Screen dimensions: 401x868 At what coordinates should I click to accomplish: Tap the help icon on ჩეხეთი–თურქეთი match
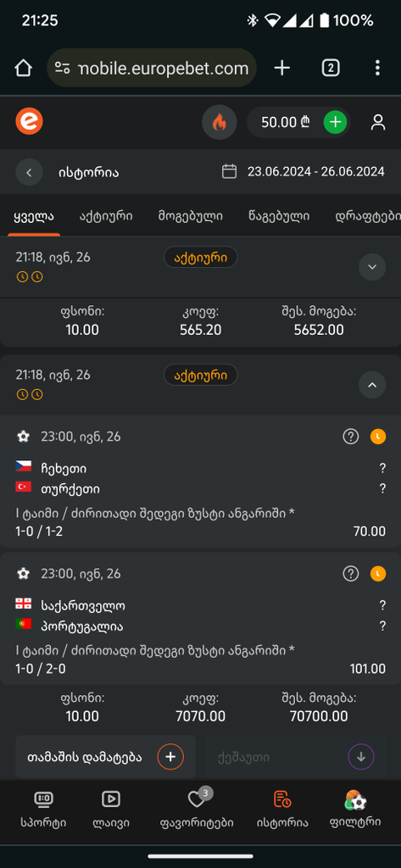tap(351, 437)
